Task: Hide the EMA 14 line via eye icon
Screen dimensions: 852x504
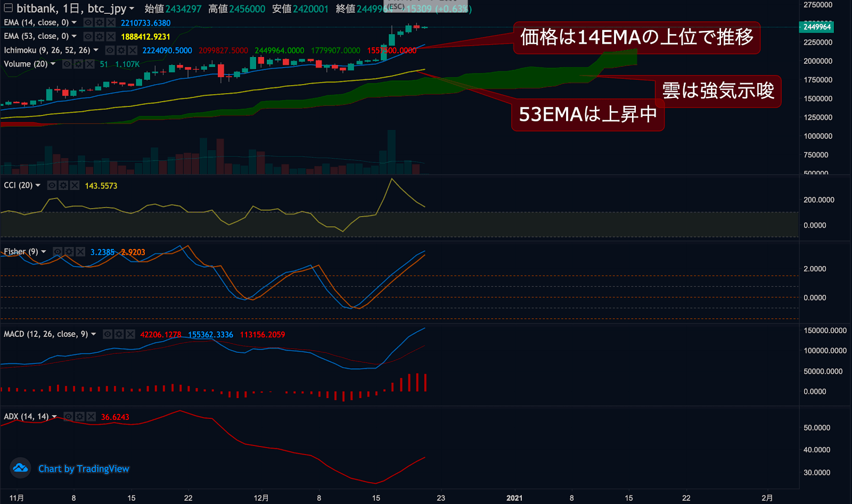Action: 88,22
